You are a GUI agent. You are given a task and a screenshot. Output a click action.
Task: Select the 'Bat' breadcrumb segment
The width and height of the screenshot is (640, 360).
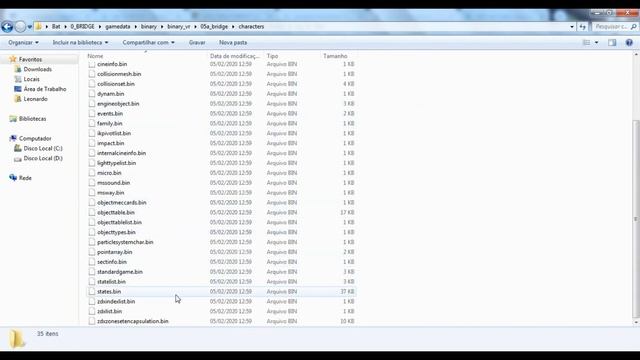(56, 27)
